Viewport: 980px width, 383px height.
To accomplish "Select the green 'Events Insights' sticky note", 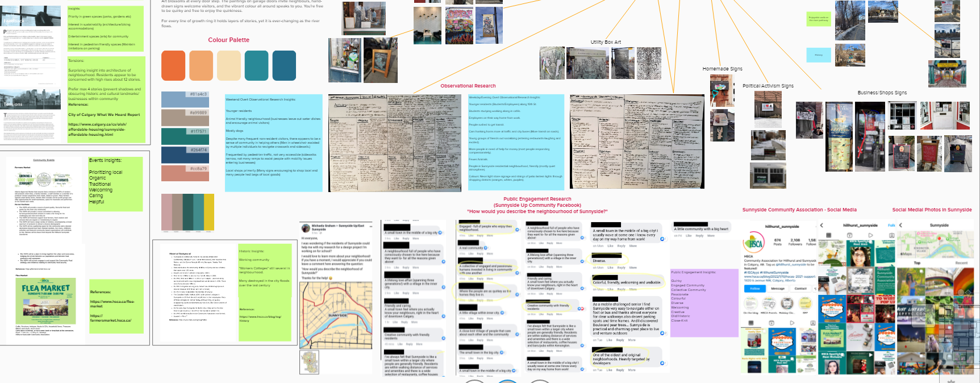I will [x=116, y=185].
